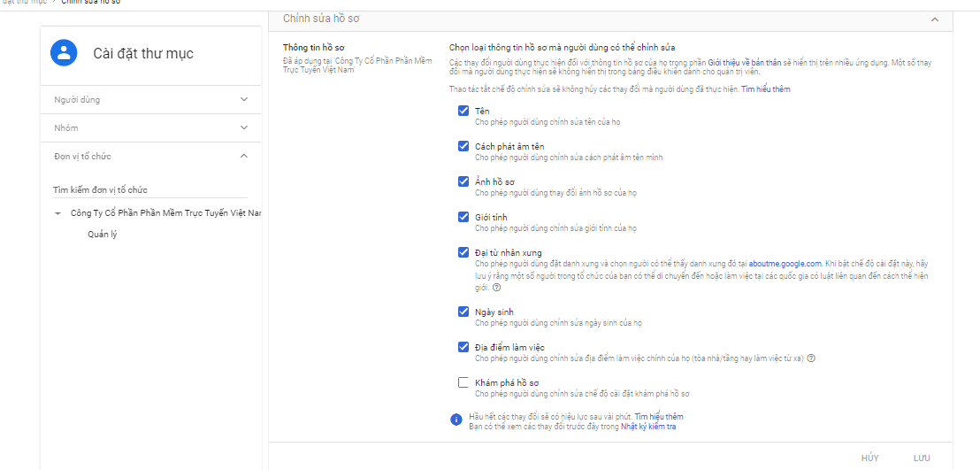
Task: Toggle the Ảnh hồ sơ checkbox
Action: click(x=463, y=181)
